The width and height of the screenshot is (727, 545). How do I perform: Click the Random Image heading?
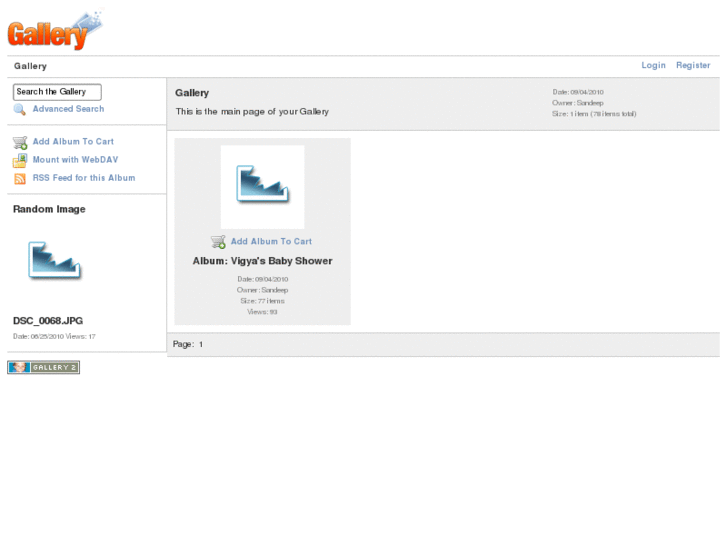(x=49, y=209)
